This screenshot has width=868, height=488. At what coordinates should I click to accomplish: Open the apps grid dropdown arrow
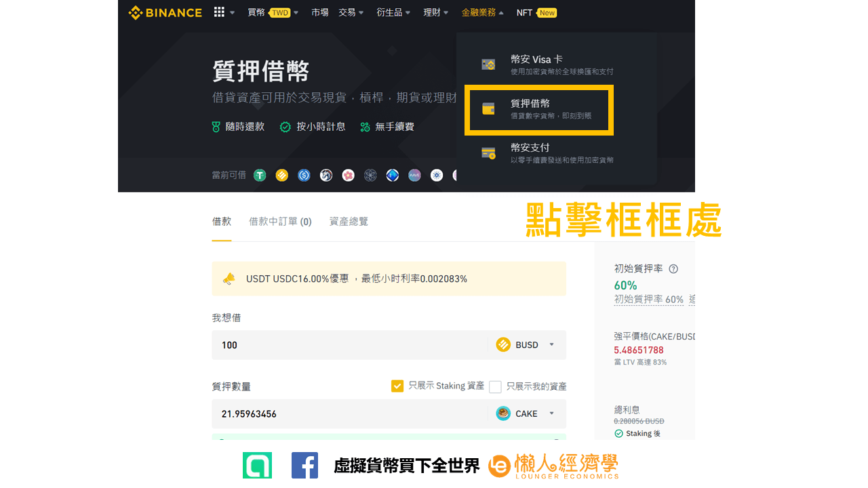coord(233,13)
